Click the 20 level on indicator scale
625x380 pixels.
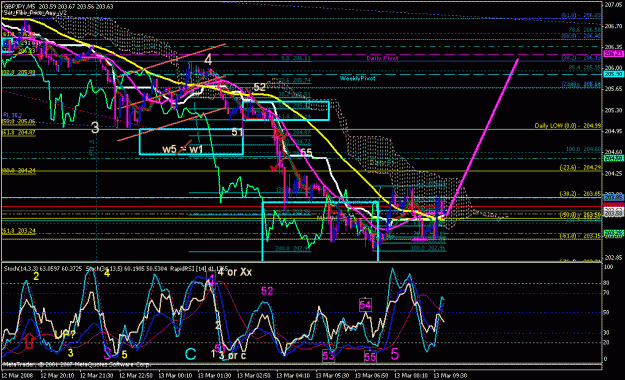(607, 342)
